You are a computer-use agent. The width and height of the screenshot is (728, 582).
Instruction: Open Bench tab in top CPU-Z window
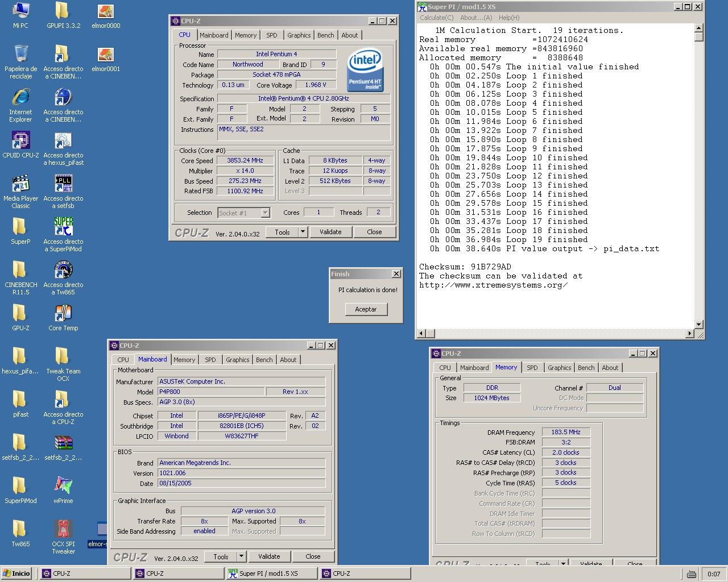pos(326,35)
